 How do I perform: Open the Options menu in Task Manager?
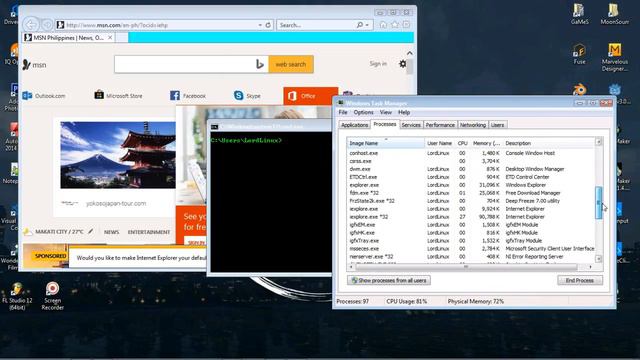363,112
